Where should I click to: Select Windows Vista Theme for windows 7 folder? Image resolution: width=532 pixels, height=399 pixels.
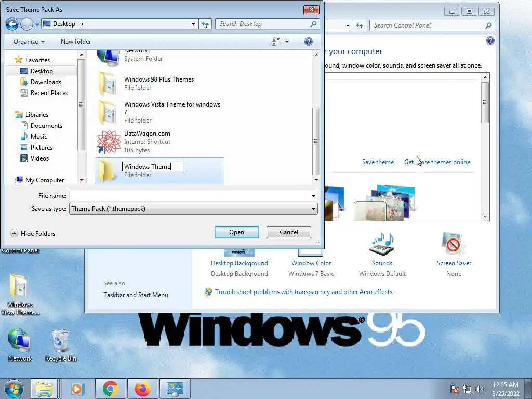159,112
